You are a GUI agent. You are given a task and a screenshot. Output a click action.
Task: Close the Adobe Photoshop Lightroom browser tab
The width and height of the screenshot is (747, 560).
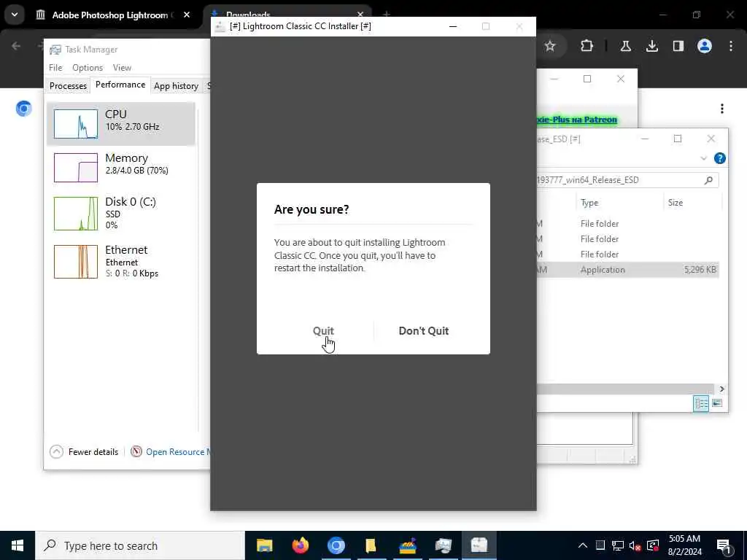tap(187, 15)
